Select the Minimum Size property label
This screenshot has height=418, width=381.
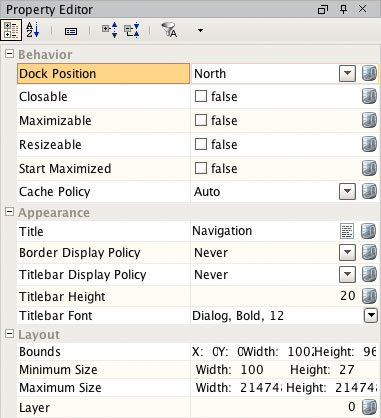point(58,370)
